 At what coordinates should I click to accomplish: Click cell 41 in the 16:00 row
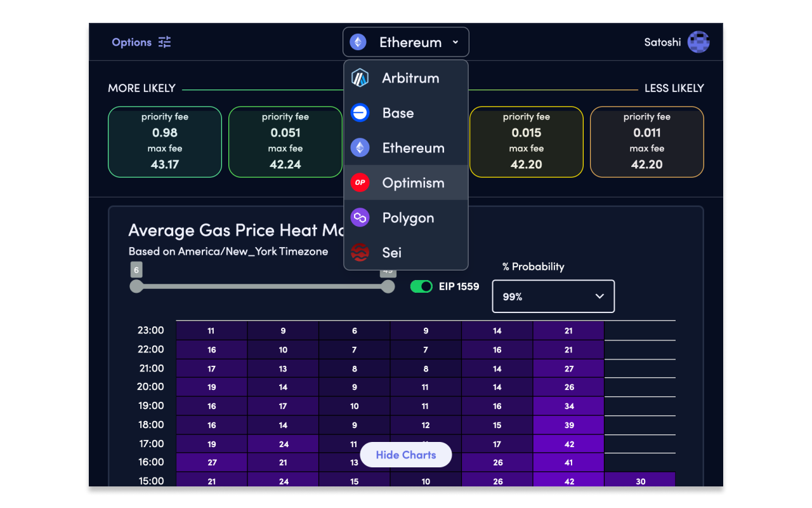569,462
